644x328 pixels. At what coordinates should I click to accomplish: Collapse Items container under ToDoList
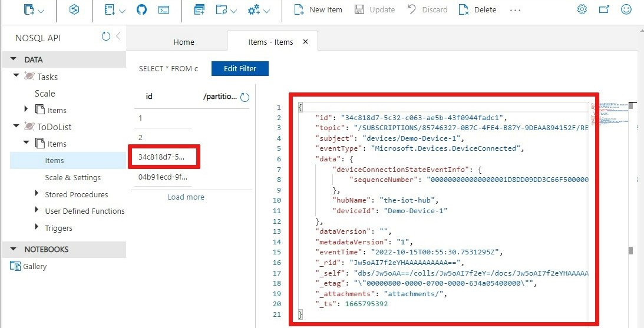[x=27, y=143]
